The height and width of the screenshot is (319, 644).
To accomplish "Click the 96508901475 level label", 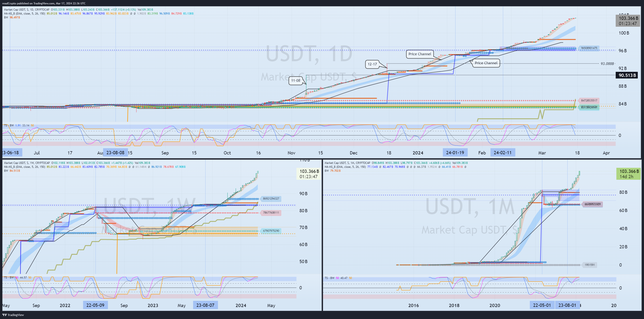I will pos(589,48).
